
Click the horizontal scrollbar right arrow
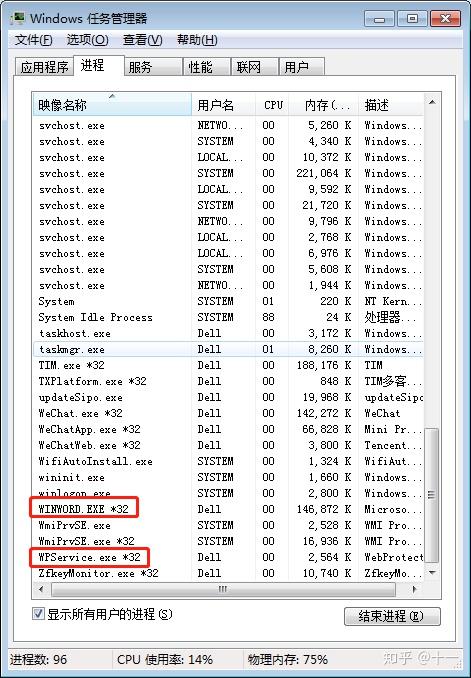415,589
